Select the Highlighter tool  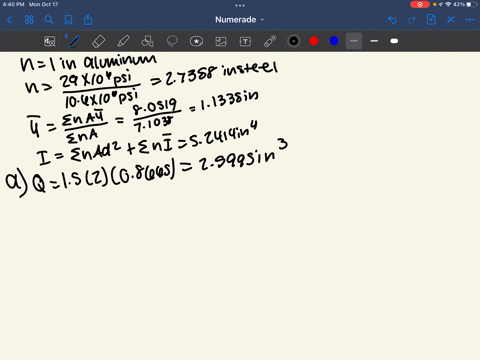tap(123, 41)
